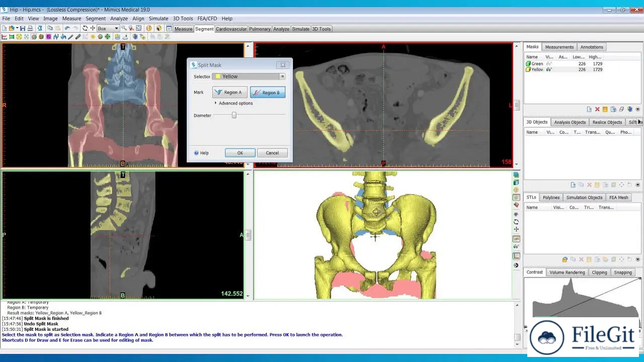Click the rotate icon in 3D view sidebar
This screenshot has height=362, width=644.
pos(516,222)
